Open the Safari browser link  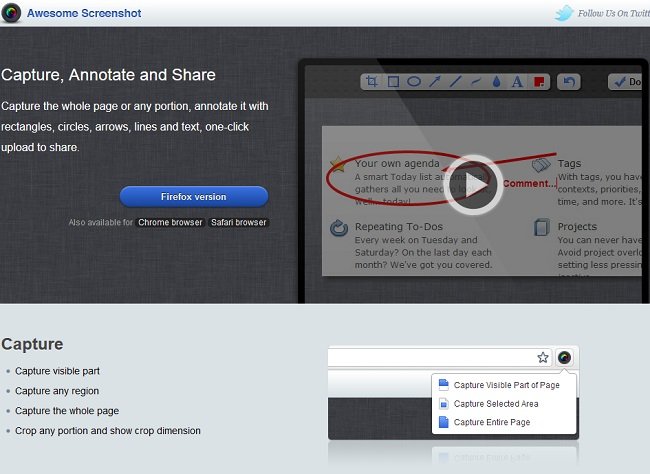[x=238, y=222]
